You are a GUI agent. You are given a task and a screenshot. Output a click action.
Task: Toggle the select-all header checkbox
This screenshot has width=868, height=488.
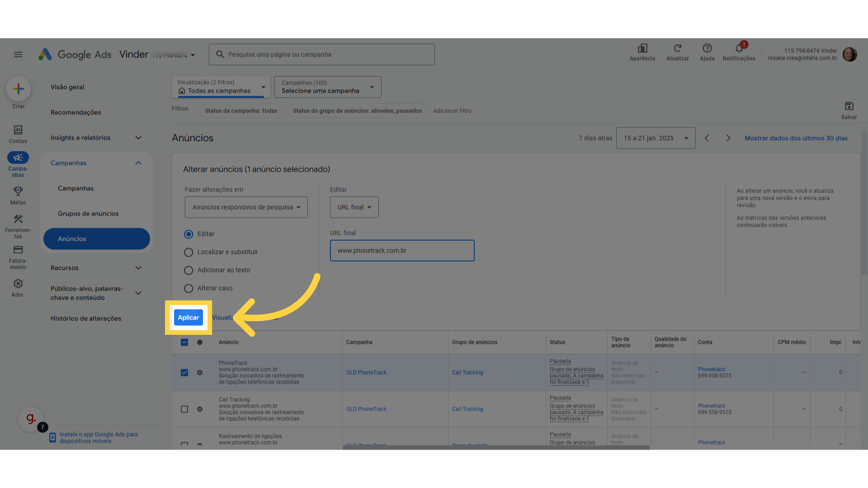coord(184,343)
